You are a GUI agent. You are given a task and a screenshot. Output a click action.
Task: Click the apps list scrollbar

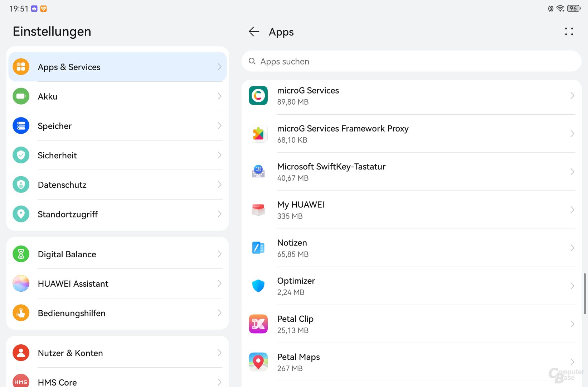point(585,294)
